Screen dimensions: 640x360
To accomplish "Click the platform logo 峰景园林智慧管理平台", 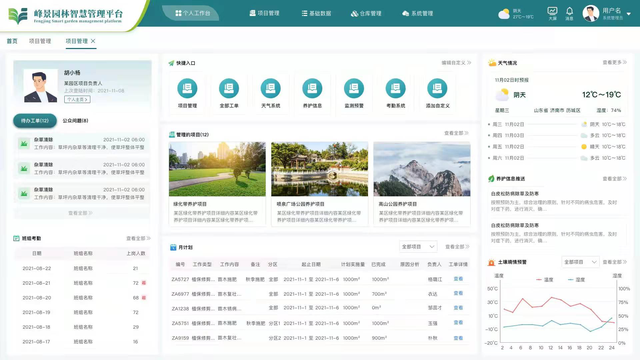I will tap(65, 16).
